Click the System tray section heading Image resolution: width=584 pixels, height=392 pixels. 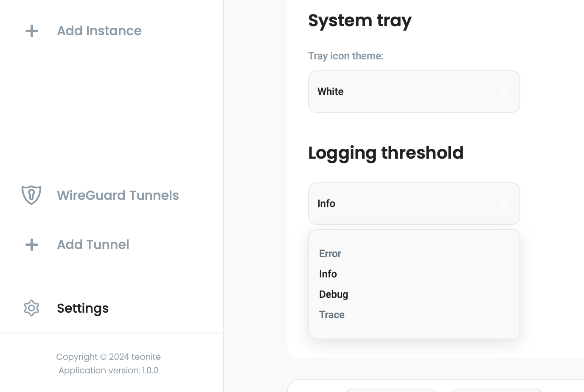[x=360, y=20]
